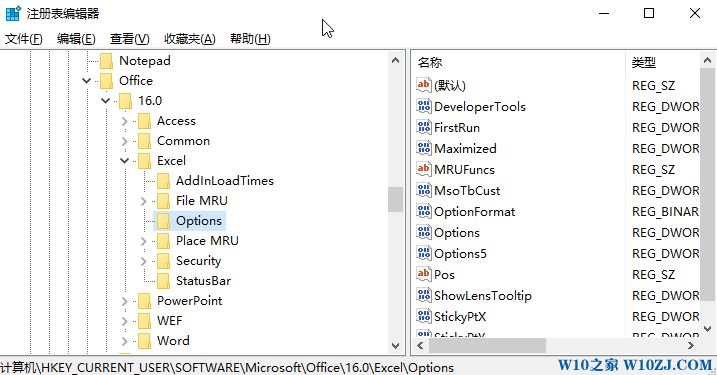Click the AddInLoadTimes folder icon
Image resolution: width=717 pixels, height=375 pixels.
pos(163,181)
